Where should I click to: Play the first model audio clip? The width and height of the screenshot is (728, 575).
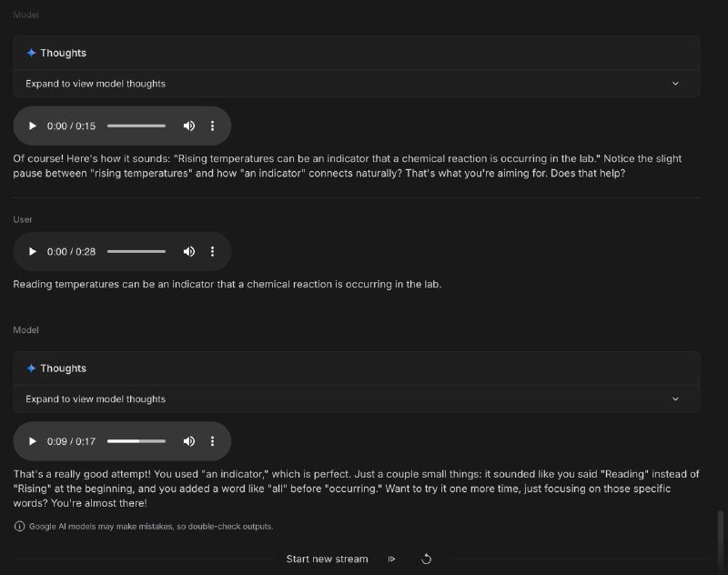coord(34,126)
